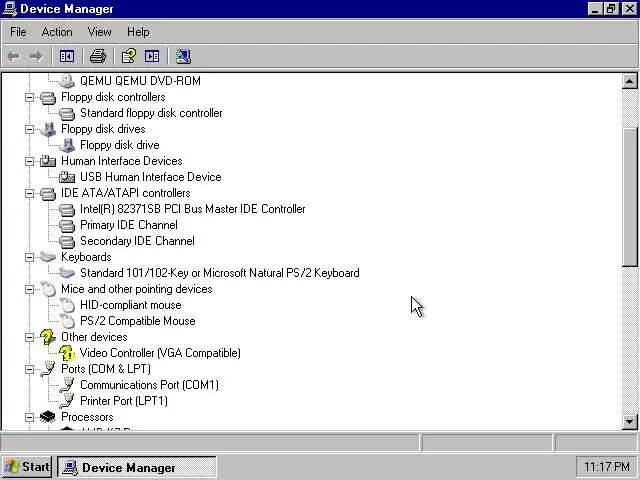This screenshot has height=480, width=640.
Task: Select 'Communications Port (COM1)' text
Action: [149, 385]
